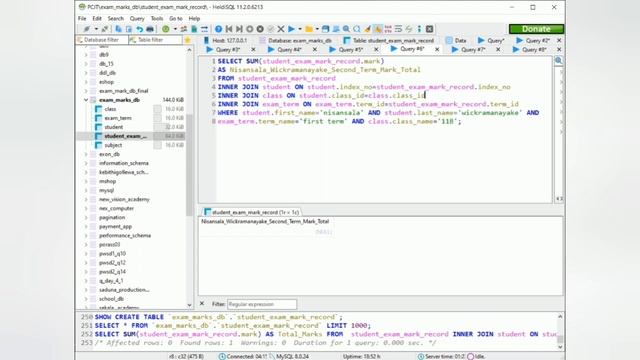
Task: Open the File menu
Action: [82, 18]
